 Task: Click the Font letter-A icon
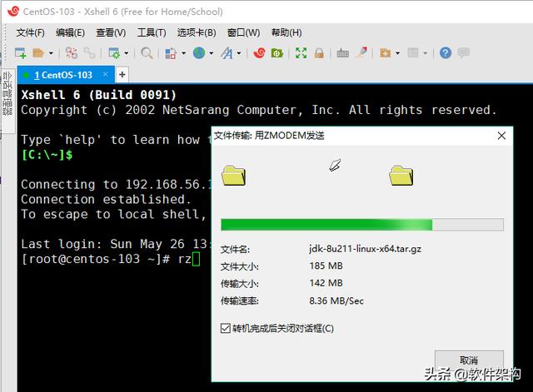pos(227,53)
